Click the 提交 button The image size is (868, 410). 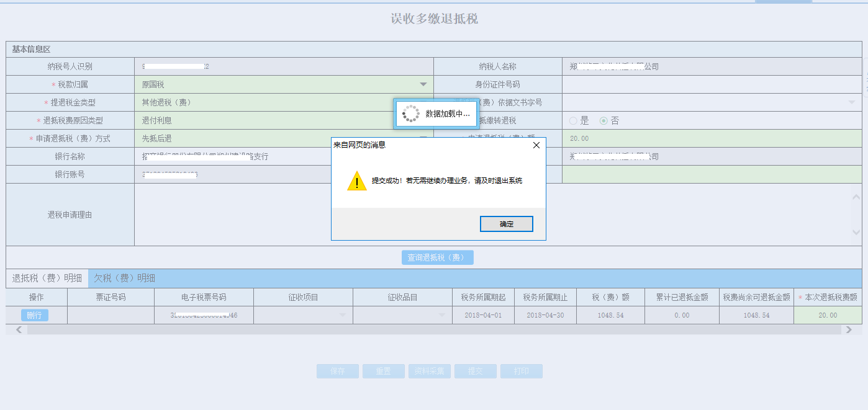[x=475, y=371]
